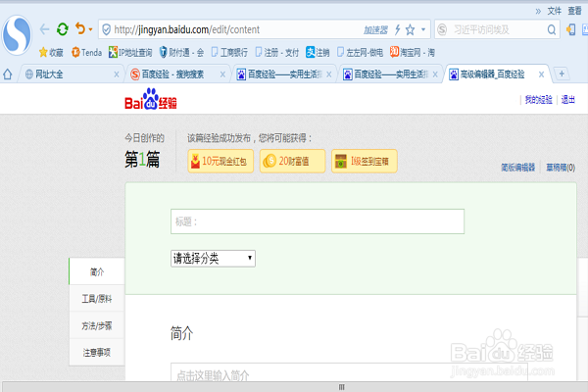The image size is (588, 392).
Task: Click the 点击这里输入简介 text area
Action: [x=349, y=372]
